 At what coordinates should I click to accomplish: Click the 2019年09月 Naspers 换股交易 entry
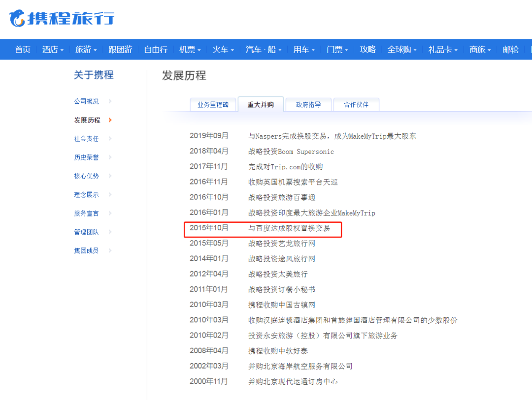click(x=332, y=136)
